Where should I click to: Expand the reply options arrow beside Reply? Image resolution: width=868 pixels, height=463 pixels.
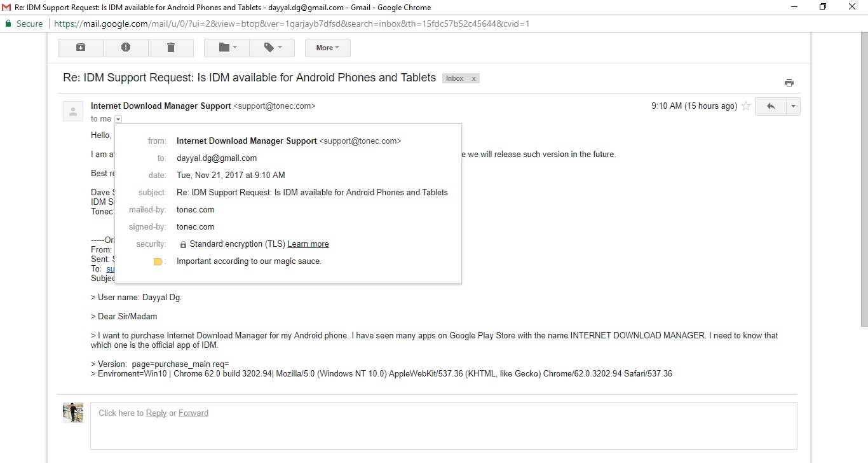(793, 106)
